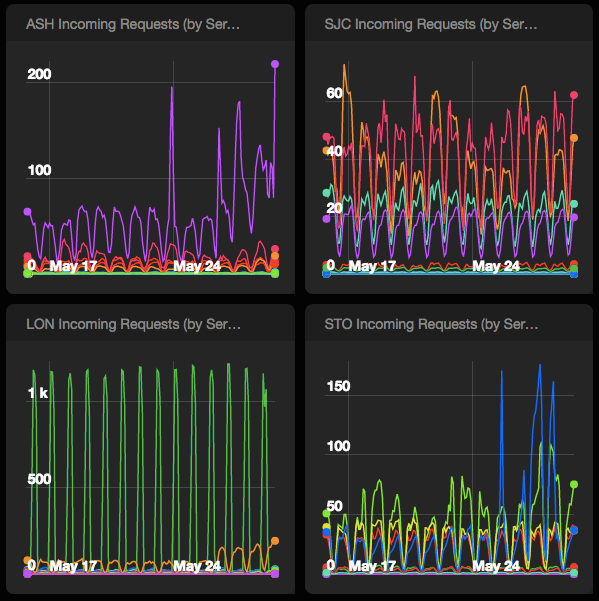This screenshot has width=599, height=601.
Task: Click the 200 axis label in ASH chart
Action: [39, 74]
